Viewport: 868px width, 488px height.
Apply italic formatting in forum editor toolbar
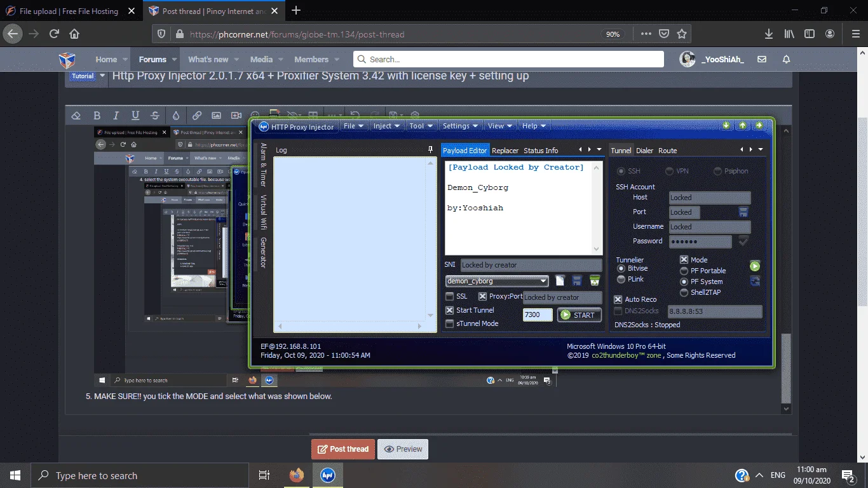(x=116, y=116)
